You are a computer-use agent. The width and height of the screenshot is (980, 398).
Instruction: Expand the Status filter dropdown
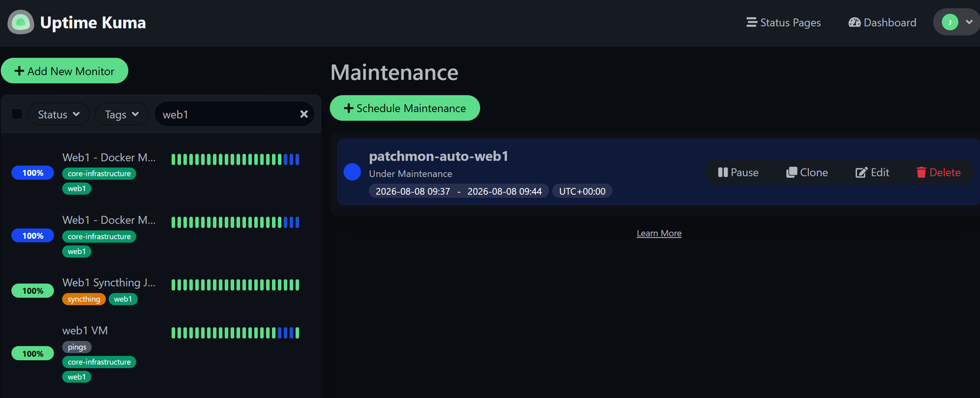[x=59, y=115]
